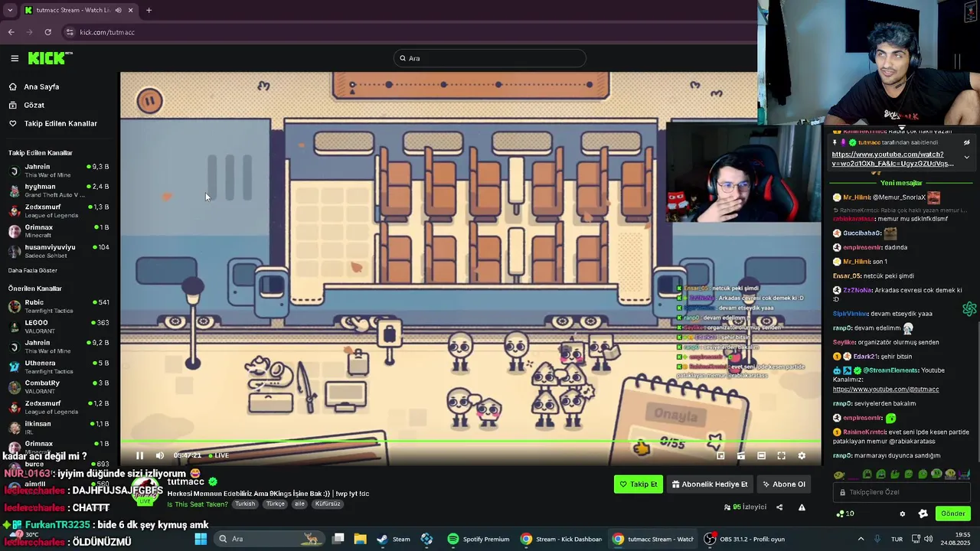Image resolution: width=980 pixels, height=551 pixels.
Task: Open LEGOO VALORANT recommended channel
Action: (59, 326)
